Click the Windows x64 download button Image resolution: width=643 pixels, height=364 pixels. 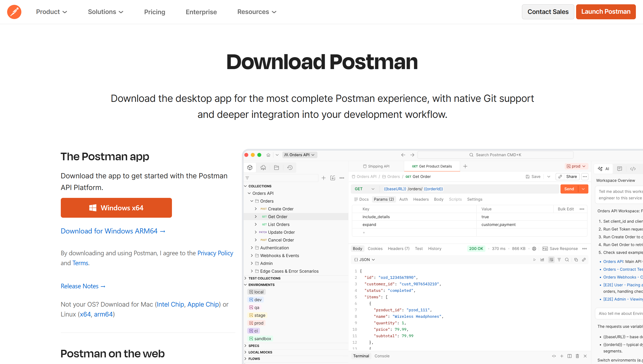click(116, 208)
